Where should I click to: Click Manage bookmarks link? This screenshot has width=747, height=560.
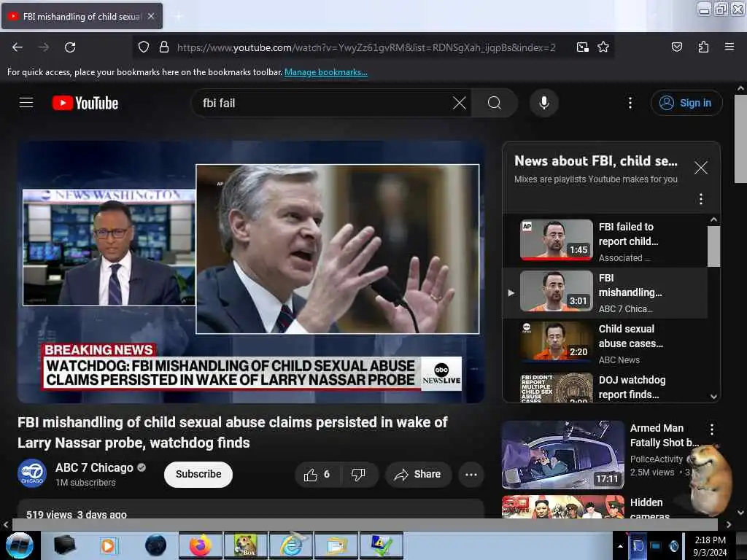pos(326,72)
